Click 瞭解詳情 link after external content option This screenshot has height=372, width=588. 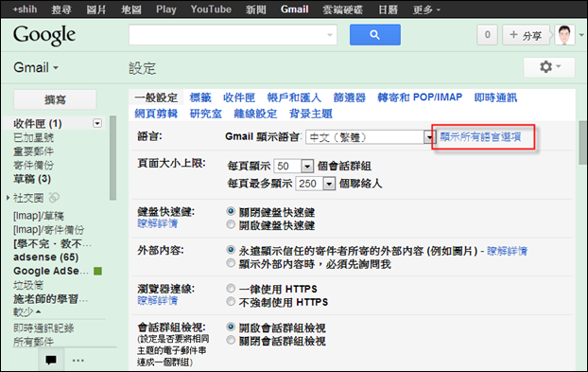507,251
